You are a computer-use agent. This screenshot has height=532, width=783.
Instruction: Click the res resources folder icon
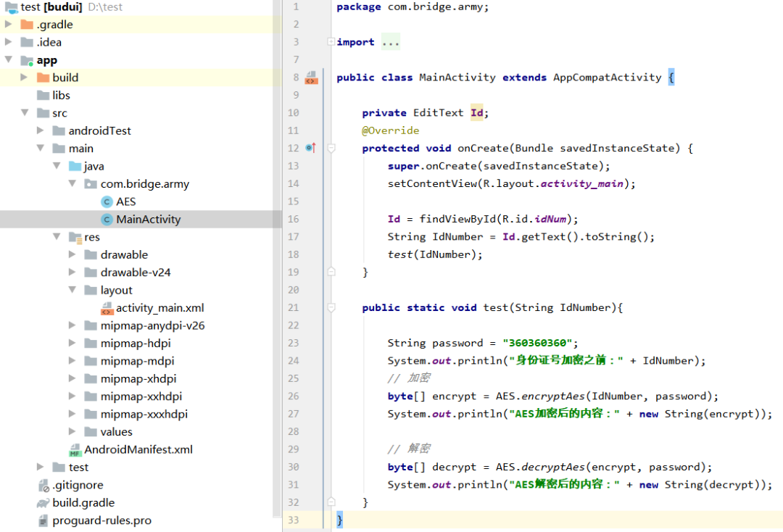[x=75, y=237]
